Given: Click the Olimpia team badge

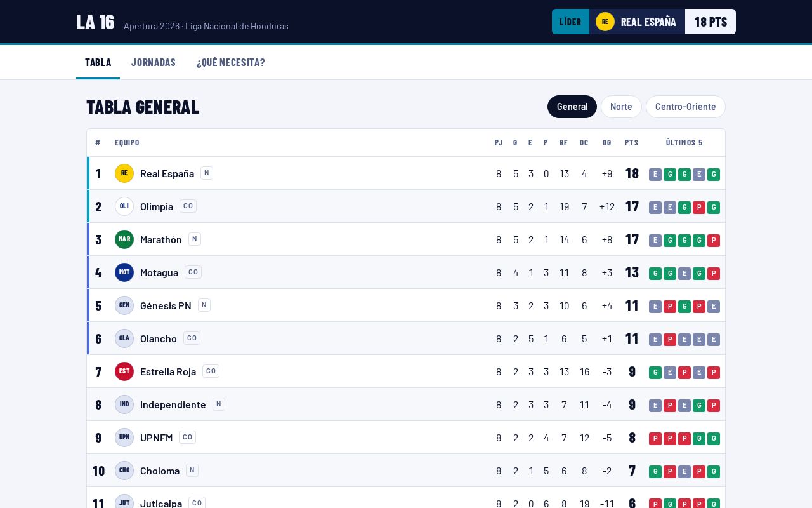Looking at the screenshot, I should (124, 206).
